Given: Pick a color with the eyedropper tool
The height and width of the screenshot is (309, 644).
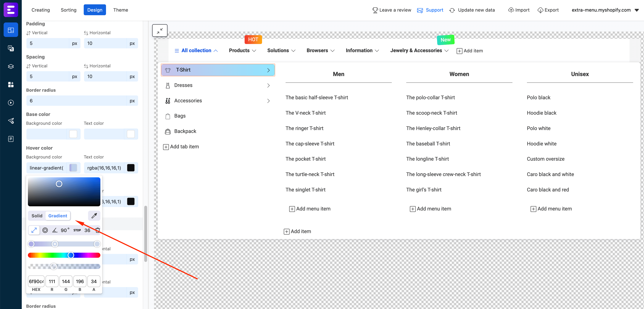Looking at the screenshot, I should click(x=94, y=216).
